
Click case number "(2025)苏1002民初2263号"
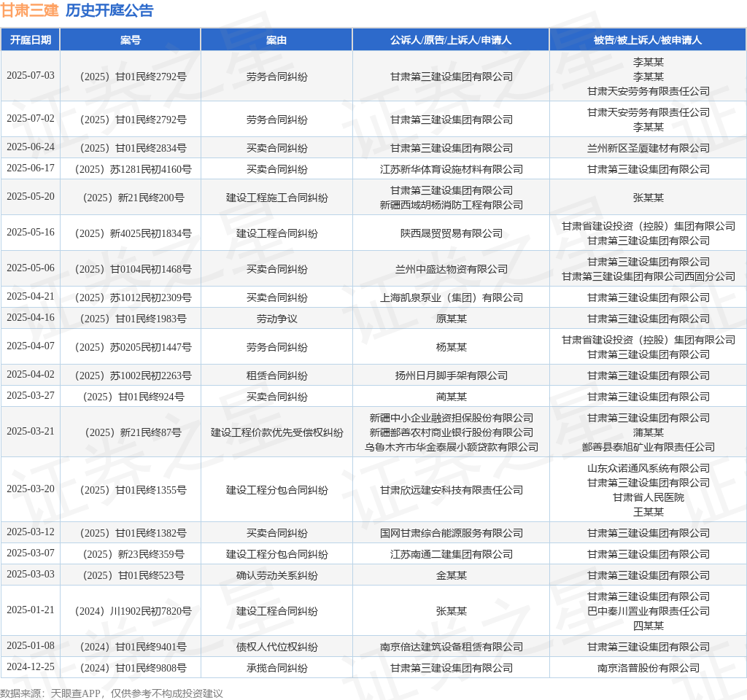pyautogui.click(x=133, y=376)
